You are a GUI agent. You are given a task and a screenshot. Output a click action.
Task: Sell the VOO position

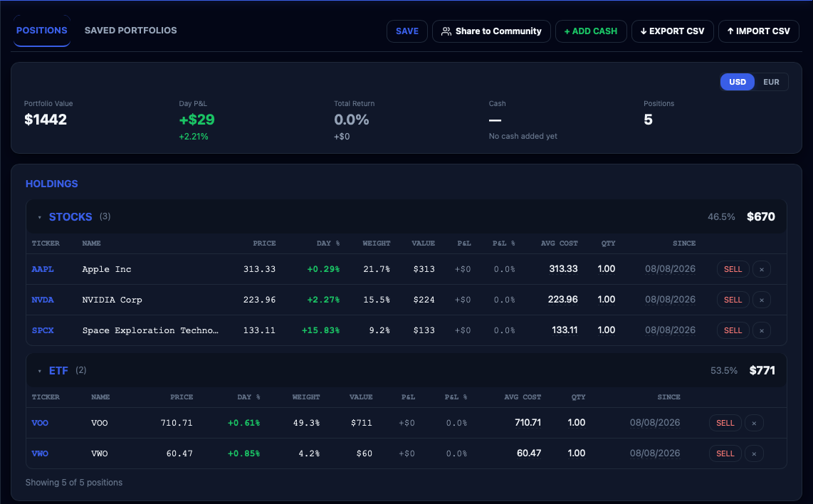click(725, 423)
